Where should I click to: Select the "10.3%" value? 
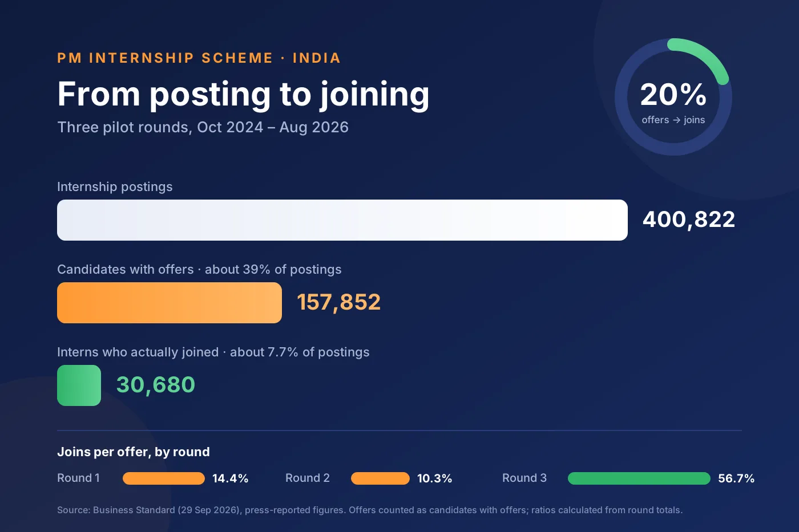click(435, 478)
